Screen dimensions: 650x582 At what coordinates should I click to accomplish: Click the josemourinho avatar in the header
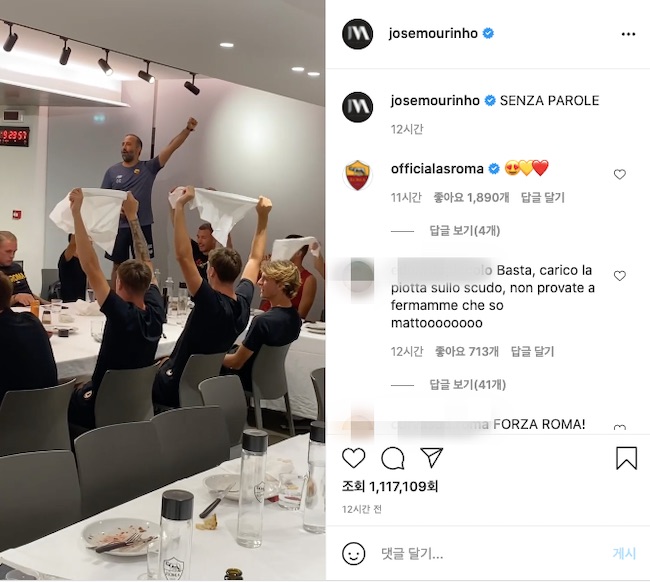[358, 34]
